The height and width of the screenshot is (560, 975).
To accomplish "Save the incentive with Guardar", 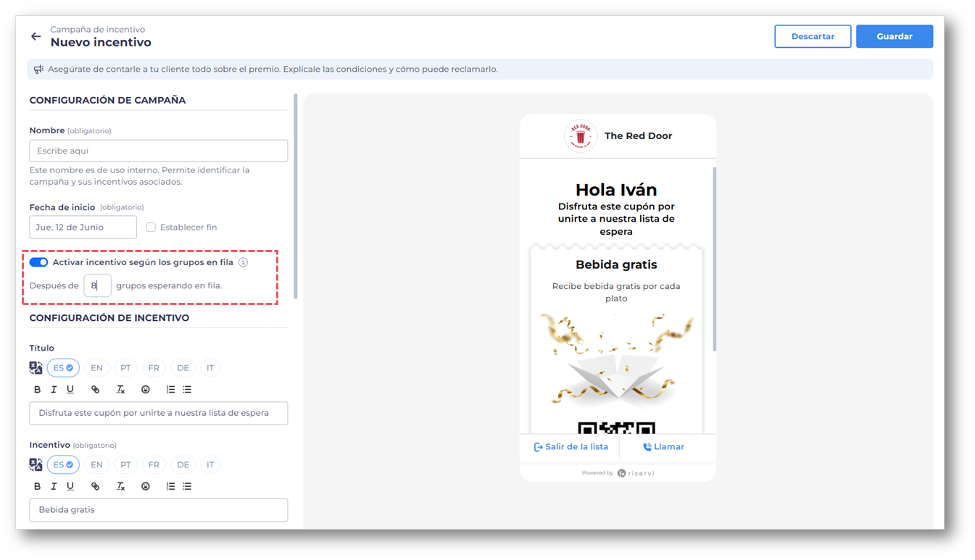I will click(x=895, y=36).
